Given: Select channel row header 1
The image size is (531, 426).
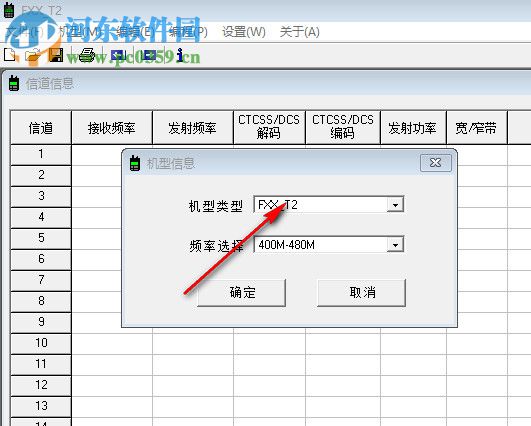Looking at the screenshot, I should [x=41, y=154].
